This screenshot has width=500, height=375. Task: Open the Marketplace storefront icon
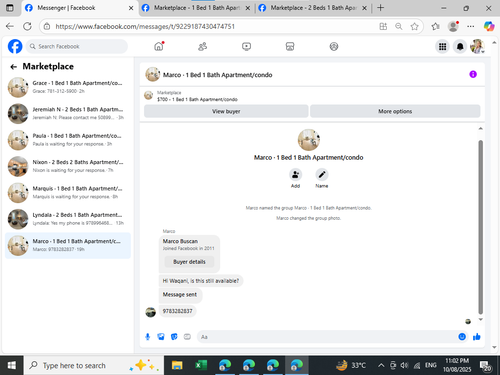tap(290, 46)
